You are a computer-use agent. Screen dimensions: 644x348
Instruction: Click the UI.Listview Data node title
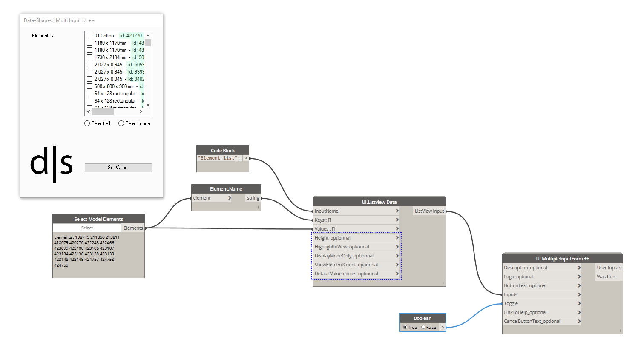[379, 202]
